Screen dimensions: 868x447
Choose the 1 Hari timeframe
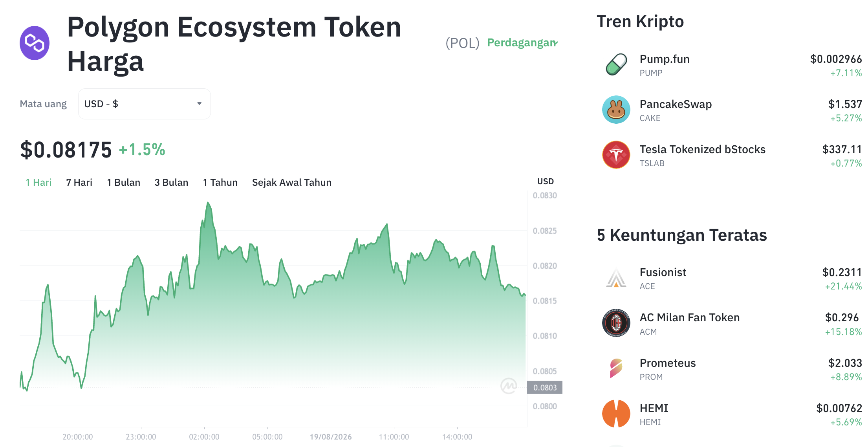point(38,183)
